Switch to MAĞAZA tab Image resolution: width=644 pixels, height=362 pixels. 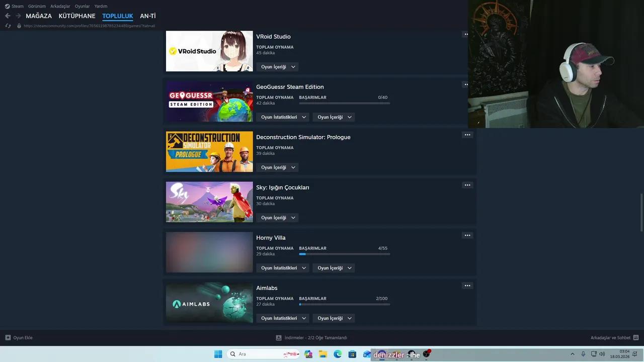click(39, 16)
